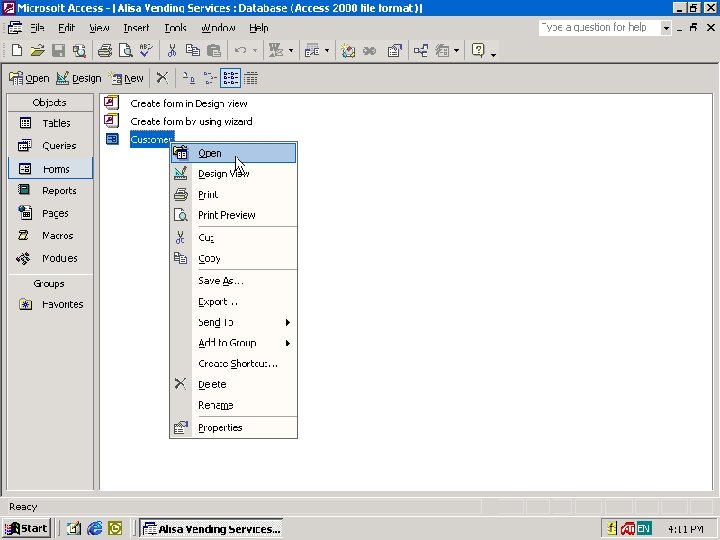The width and height of the screenshot is (720, 540).
Task: Choose Print Preview in context menu
Action: point(234,215)
